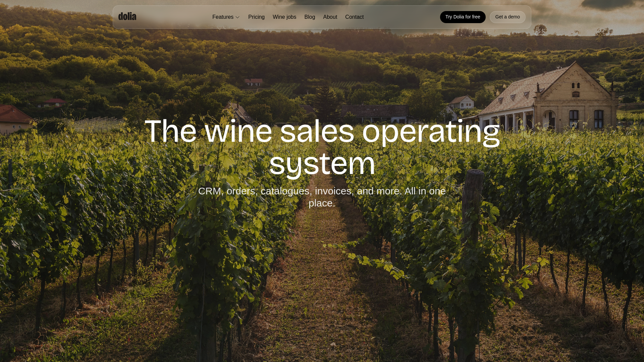Visit the Blog page
Screen dimensions: 644x362
point(310,17)
